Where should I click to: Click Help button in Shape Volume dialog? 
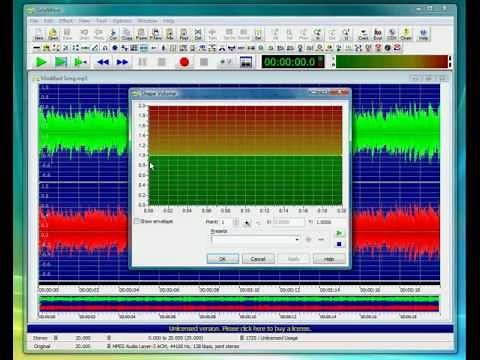[329, 259]
